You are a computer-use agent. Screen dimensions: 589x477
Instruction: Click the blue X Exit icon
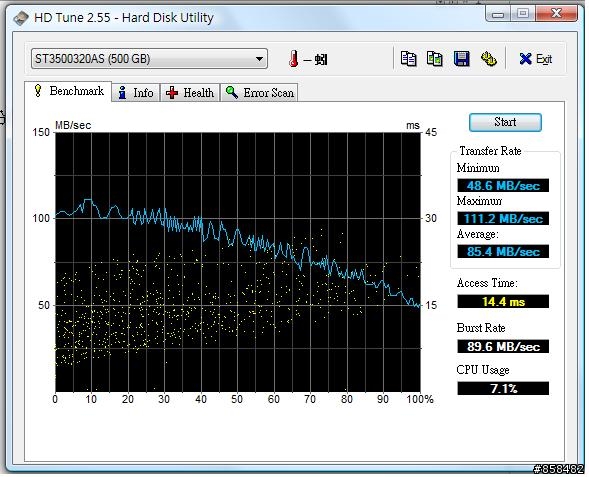525,59
